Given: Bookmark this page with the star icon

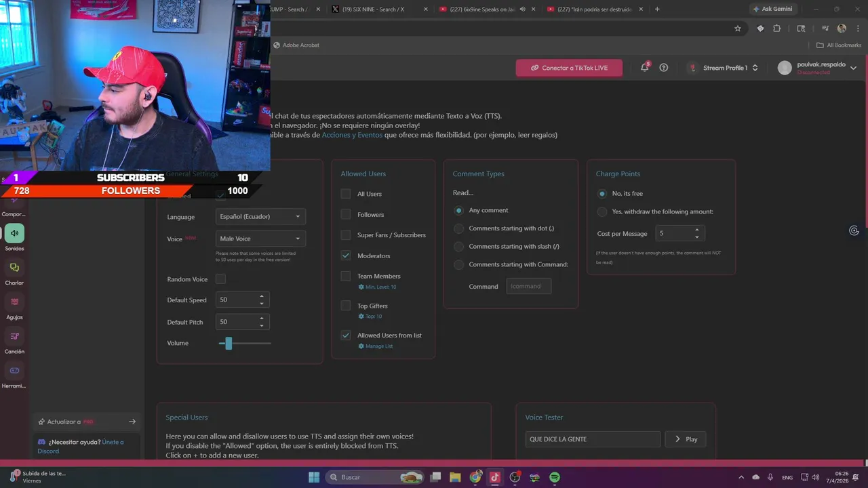Looking at the screenshot, I should click(738, 28).
